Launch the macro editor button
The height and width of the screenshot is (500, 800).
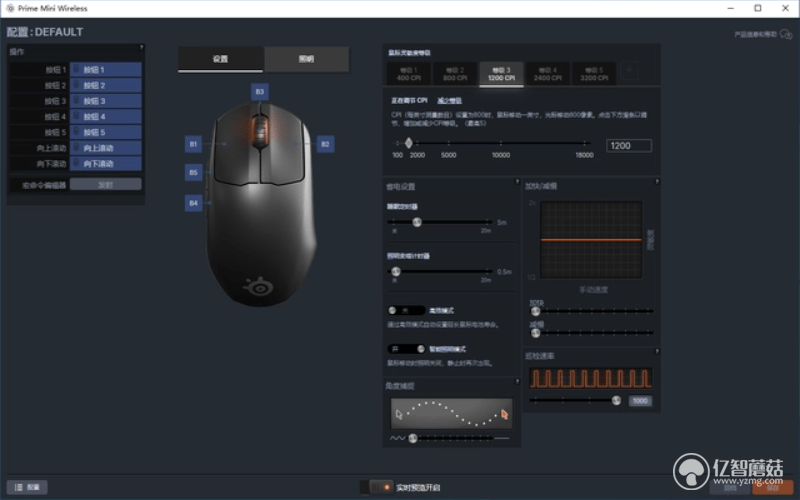(106, 185)
